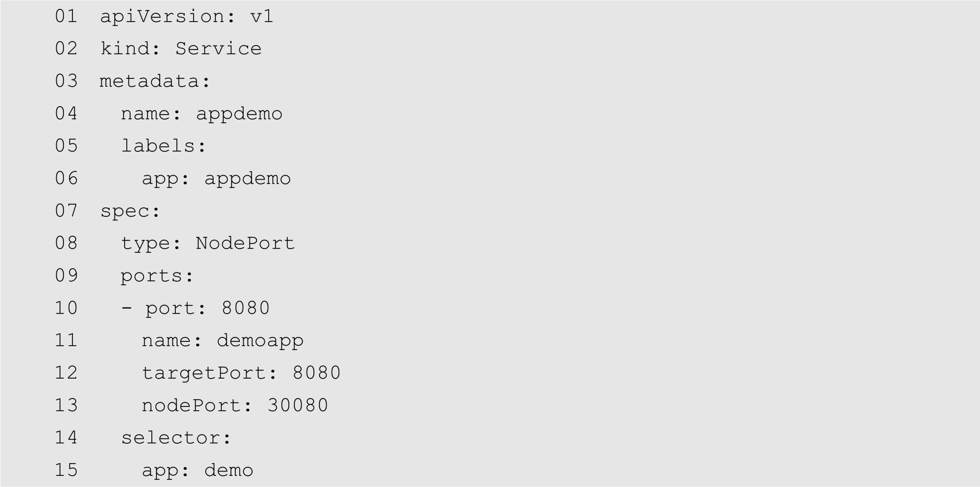Screen dimensions: 980x487
Task: Click line number 13
Action: pyautogui.click(x=66, y=405)
